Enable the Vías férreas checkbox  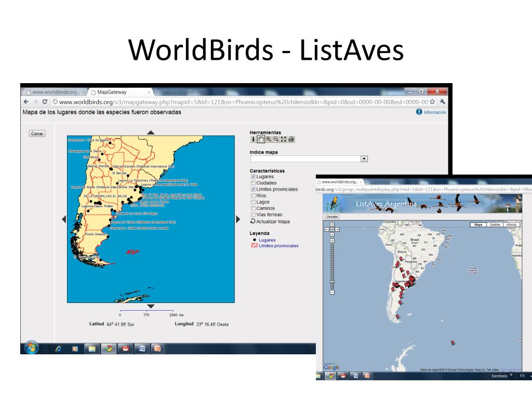[253, 215]
